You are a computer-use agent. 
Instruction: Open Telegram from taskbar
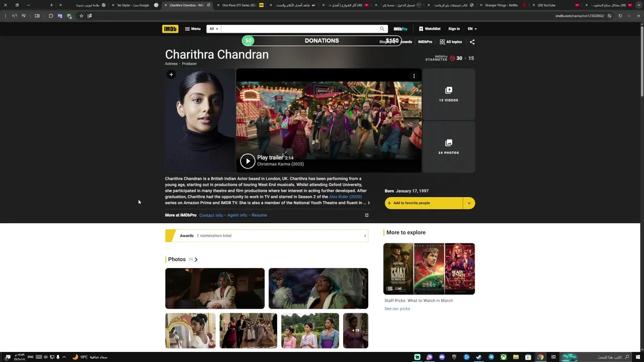(491, 357)
